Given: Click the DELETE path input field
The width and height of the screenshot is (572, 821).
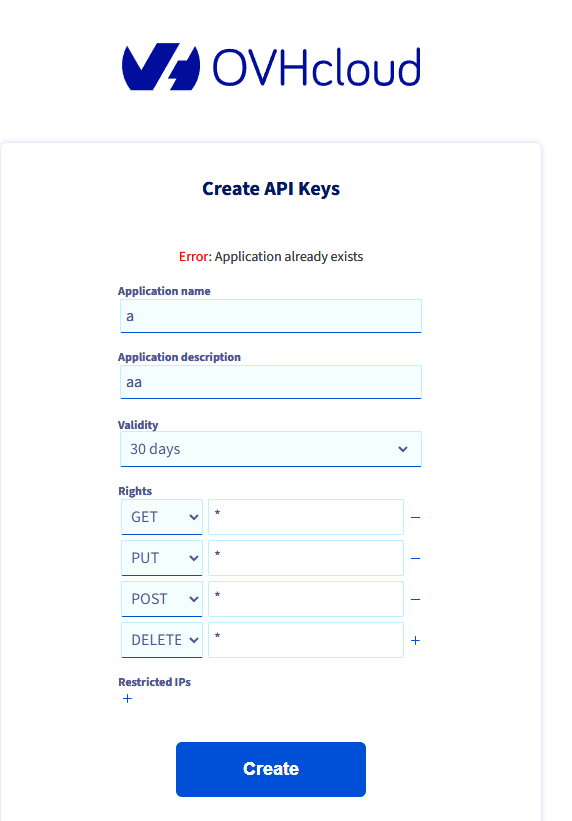Looking at the screenshot, I should tap(306, 640).
